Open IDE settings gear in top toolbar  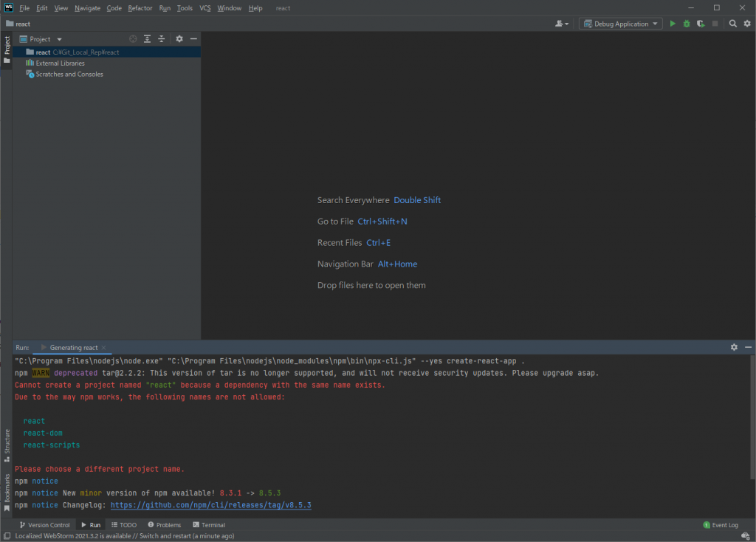click(x=747, y=24)
